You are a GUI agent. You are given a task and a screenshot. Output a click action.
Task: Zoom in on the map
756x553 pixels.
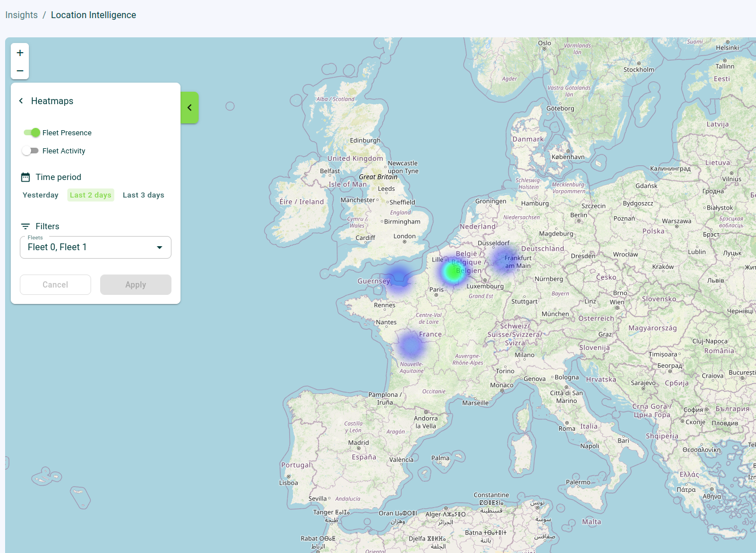point(20,52)
